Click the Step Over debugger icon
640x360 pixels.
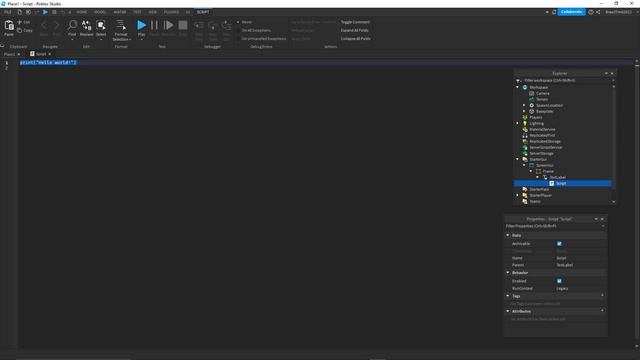pos(213,26)
